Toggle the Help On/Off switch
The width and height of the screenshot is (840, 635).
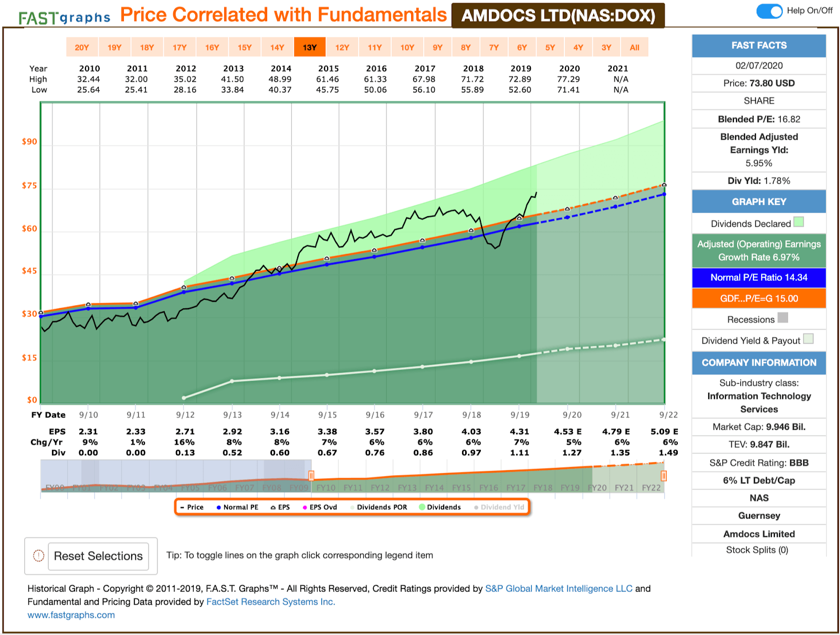769,10
